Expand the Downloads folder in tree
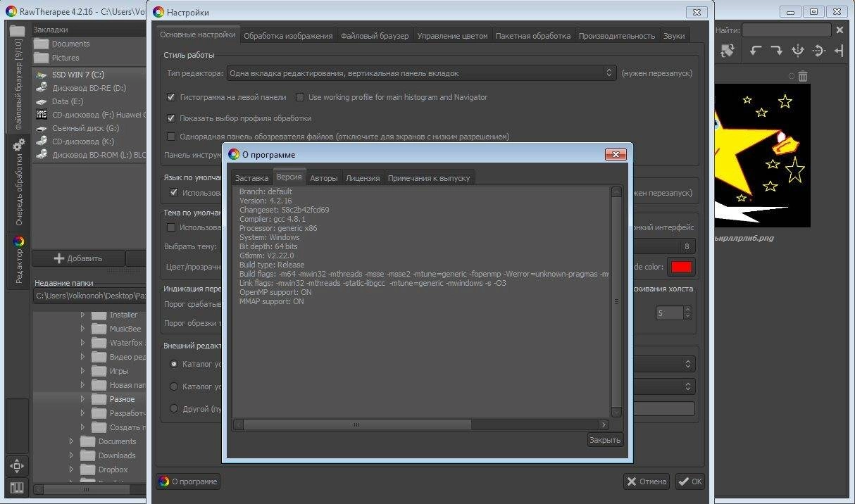Viewport: 855px width, 504px height. point(71,455)
